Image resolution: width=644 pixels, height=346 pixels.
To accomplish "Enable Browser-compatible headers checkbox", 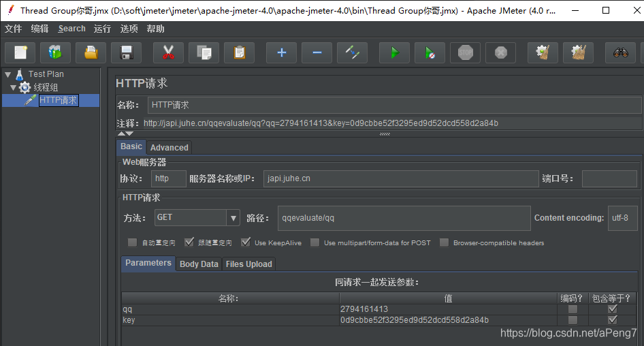I will tap(444, 242).
